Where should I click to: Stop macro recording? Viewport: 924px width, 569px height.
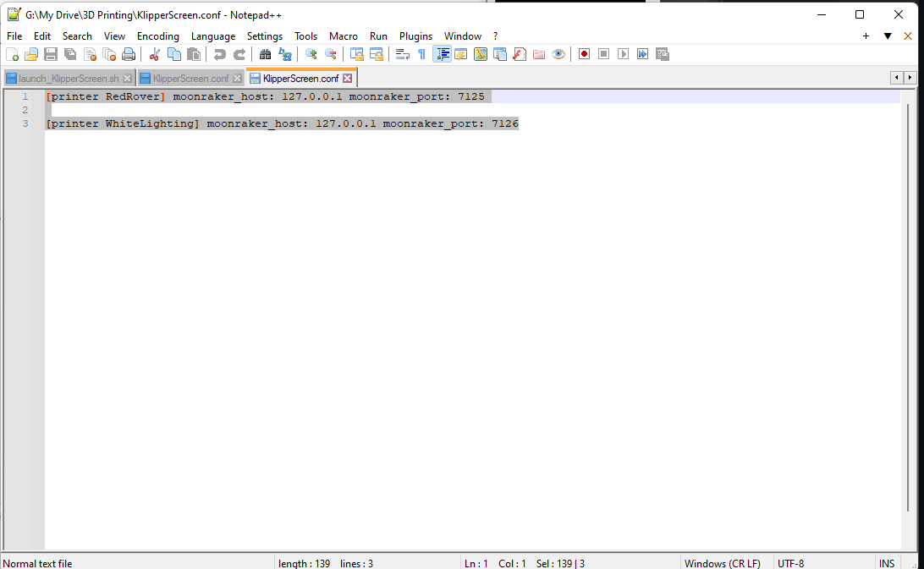[602, 53]
